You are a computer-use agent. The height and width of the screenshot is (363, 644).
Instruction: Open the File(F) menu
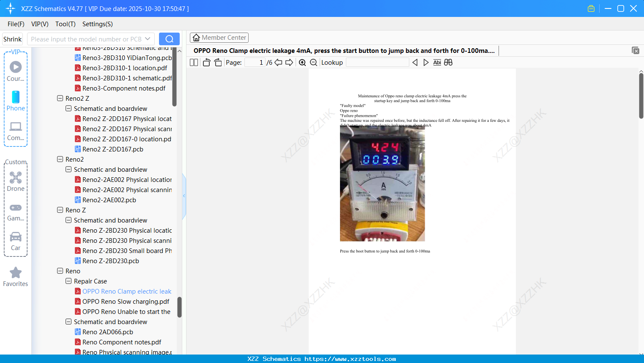pyautogui.click(x=16, y=24)
